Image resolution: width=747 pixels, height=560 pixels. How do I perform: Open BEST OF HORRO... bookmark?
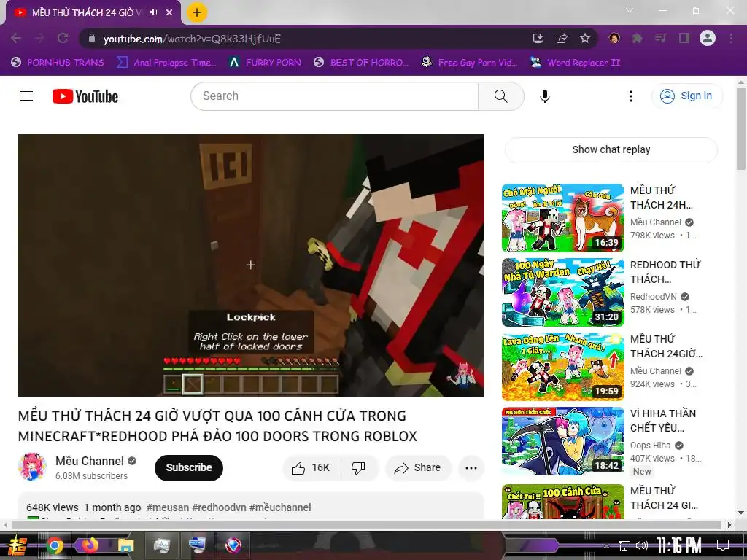[360, 63]
